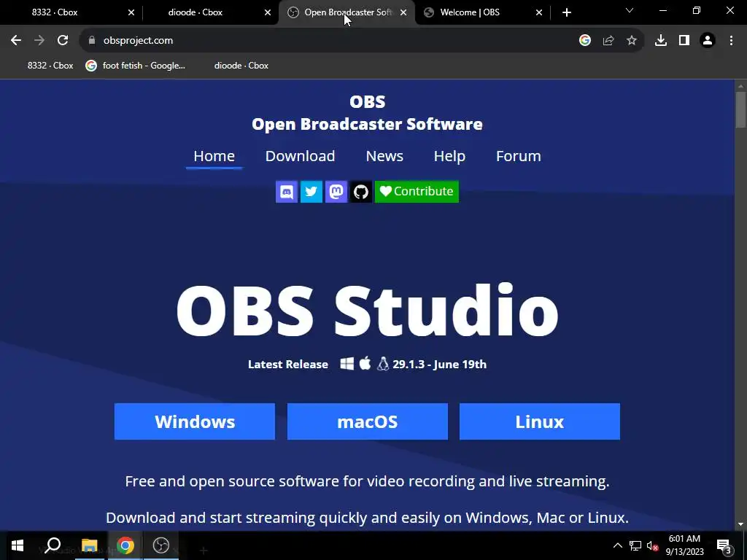
Task: Click the macOS download button
Action: click(368, 421)
